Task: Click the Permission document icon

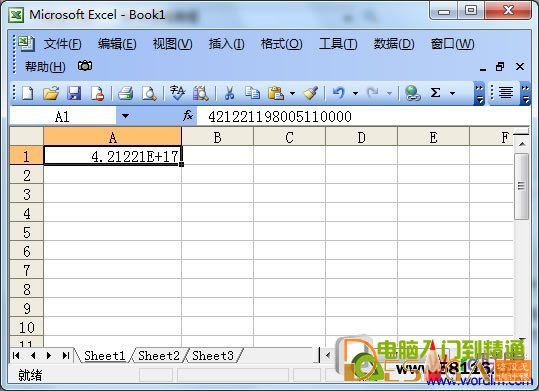Action: [97, 93]
